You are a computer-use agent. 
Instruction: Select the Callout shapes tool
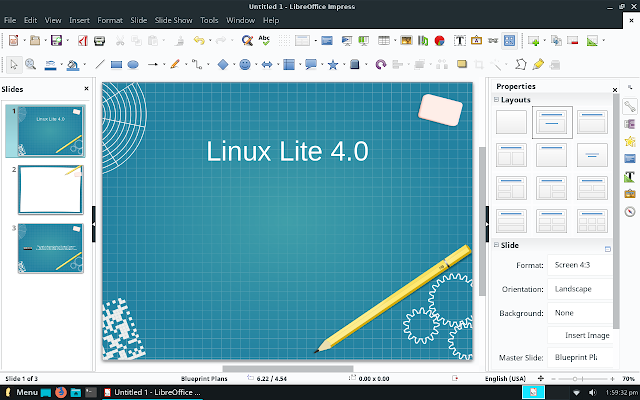coord(311,64)
